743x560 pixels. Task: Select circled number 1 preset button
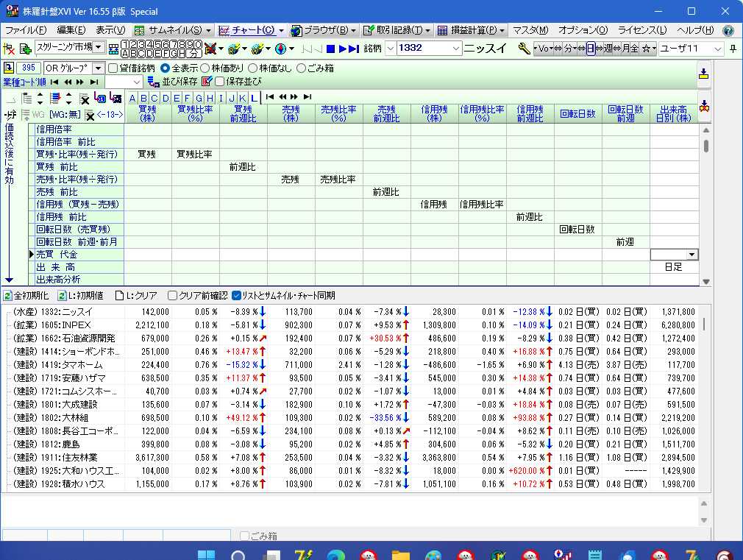pyautogui.click(x=126, y=45)
